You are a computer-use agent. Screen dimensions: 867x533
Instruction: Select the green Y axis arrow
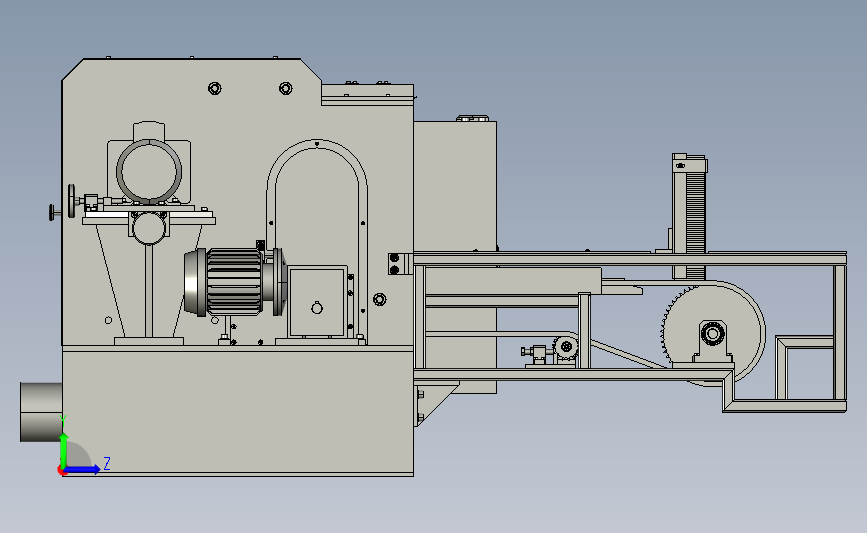(x=64, y=449)
